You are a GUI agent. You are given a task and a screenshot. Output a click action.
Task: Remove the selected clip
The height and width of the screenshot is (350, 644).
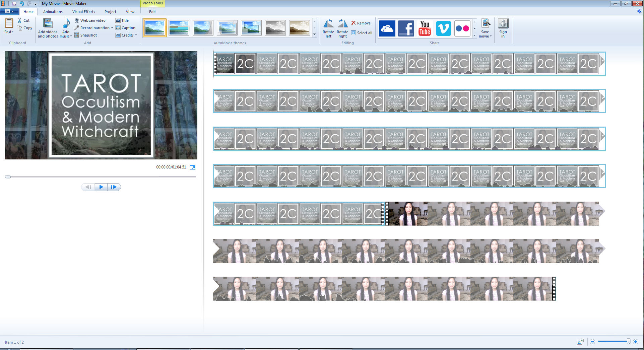pyautogui.click(x=361, y=23)
